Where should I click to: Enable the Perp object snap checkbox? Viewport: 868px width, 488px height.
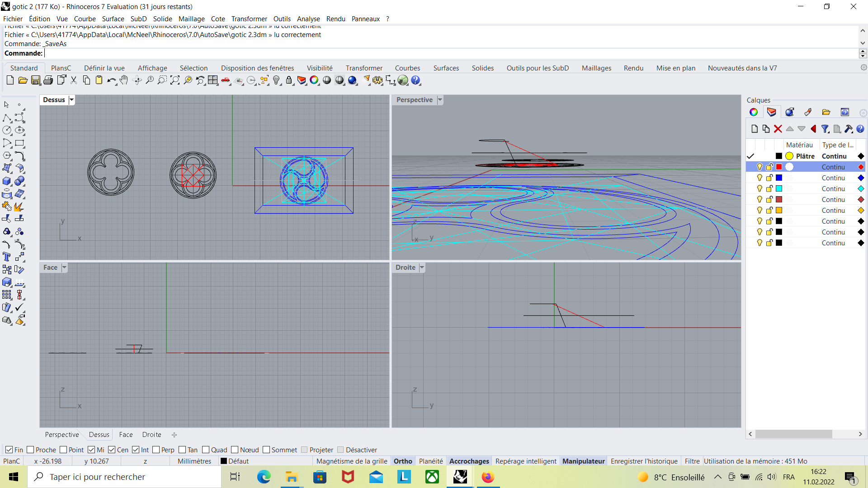pyautogui.click(x=156, y=450)
